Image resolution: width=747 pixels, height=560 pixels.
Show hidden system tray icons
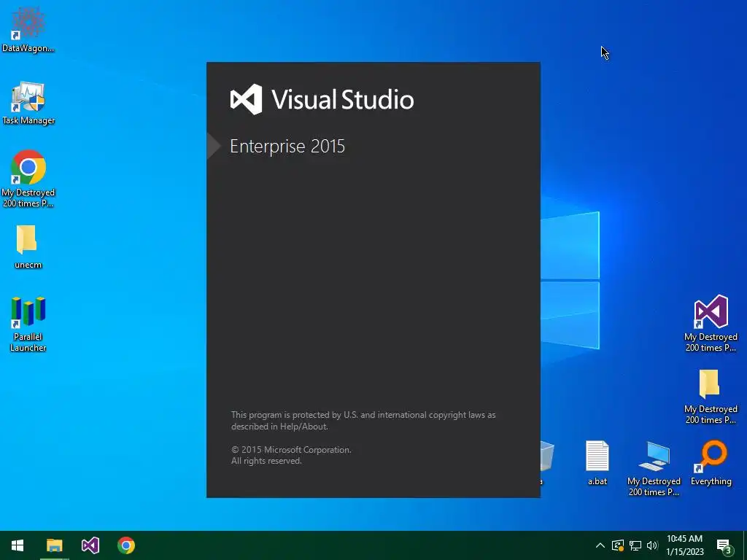(x=600, y=545)
